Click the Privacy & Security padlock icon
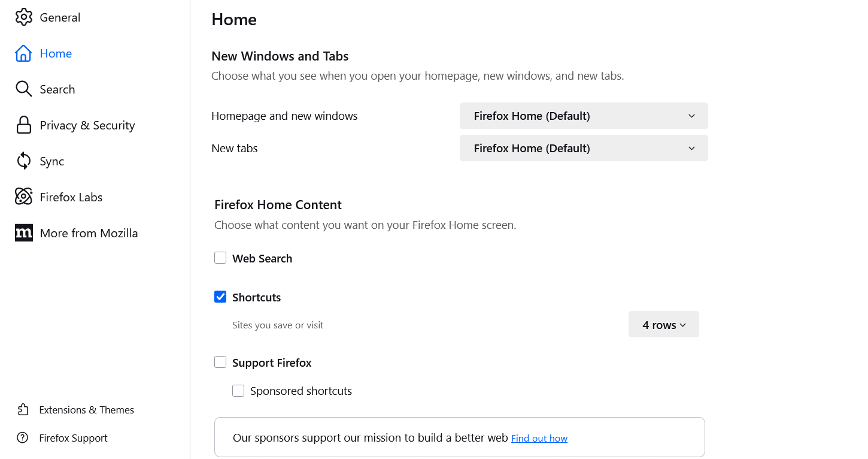Viewport: 868px width, 459px height. pyautogui.click(x=23, y=125)
